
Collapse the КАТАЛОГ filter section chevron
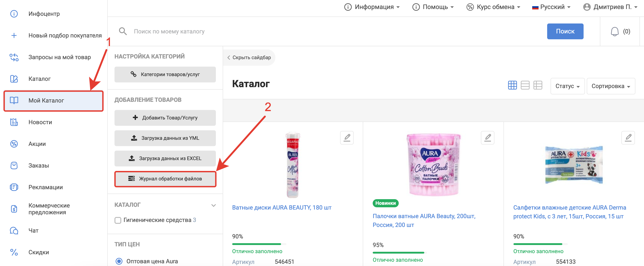point(213,205)
